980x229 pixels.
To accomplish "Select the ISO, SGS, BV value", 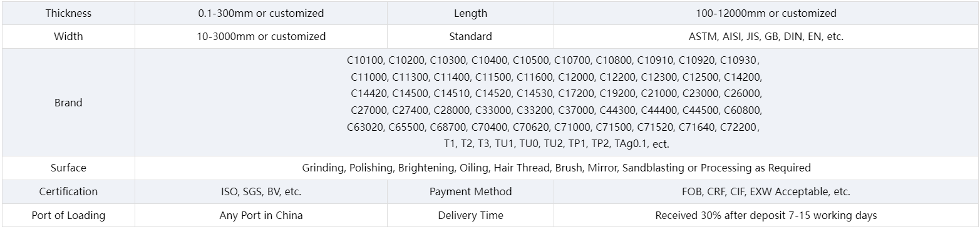I will pos(261,191).
